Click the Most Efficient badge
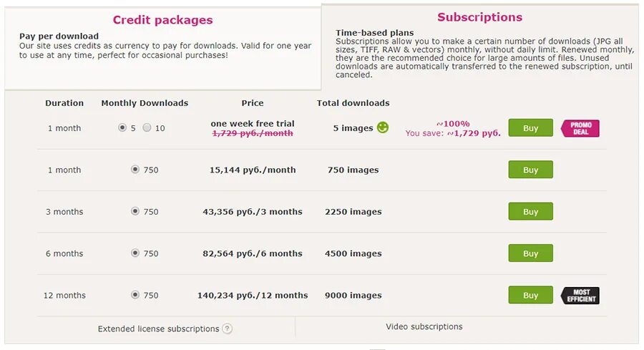Viewport: 644px width, 350px height. (x=580, y=296)
